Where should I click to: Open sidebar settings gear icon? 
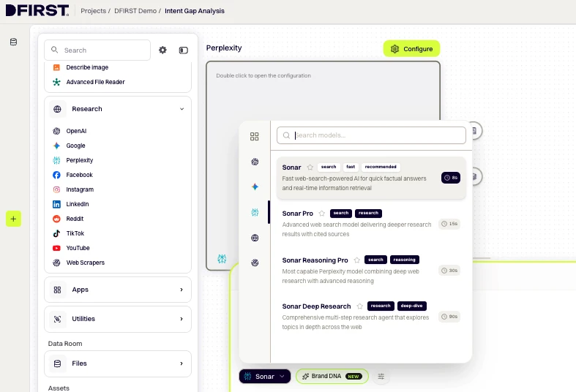tap(162, 50)
